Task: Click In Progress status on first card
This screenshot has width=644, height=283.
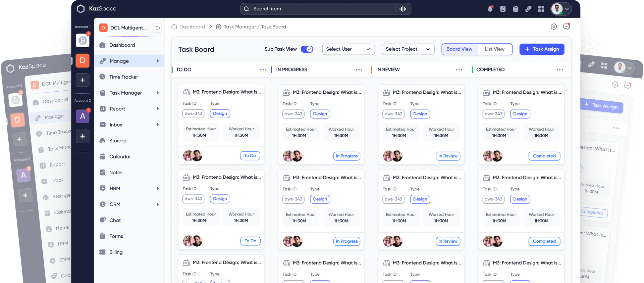Action: pyautogui.click(x=346, y=156)
